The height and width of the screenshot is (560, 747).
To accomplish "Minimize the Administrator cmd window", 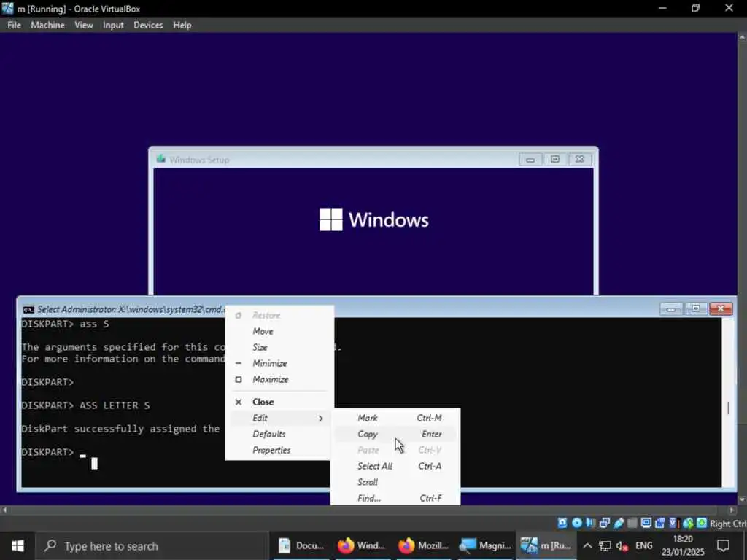I will click(671, 309).
